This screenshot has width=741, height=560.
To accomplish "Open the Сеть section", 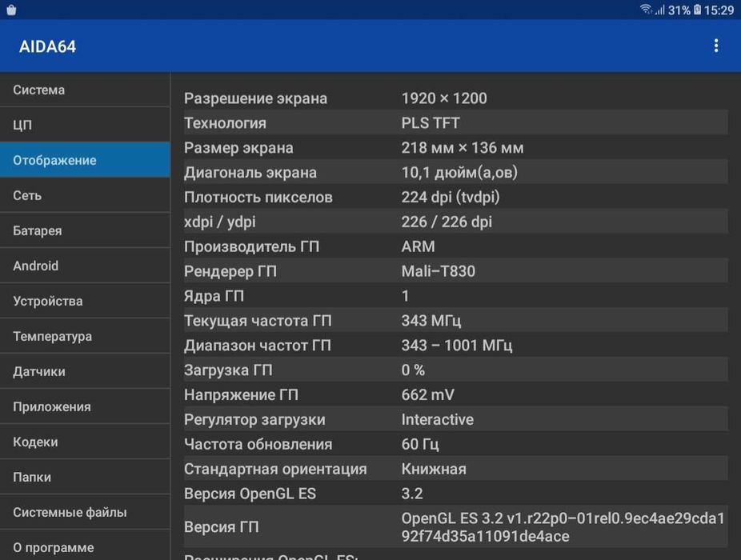I will [85, 195].
